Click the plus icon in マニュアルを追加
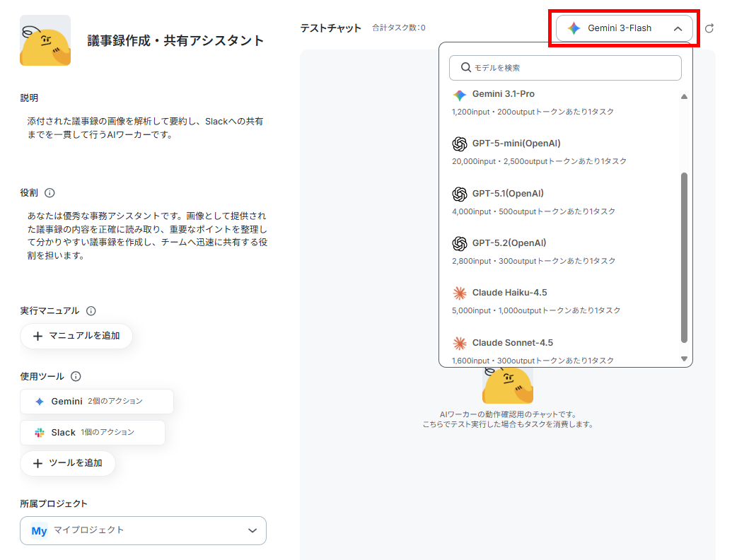 (37, 336)
